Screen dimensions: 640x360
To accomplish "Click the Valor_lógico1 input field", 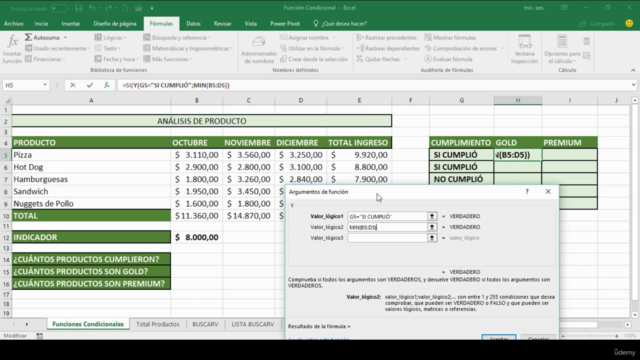I will click(x=387, y=216).
